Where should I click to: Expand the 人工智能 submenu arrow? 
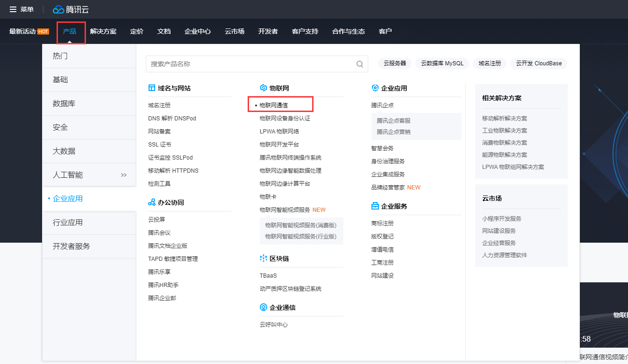tap(123, 175)
